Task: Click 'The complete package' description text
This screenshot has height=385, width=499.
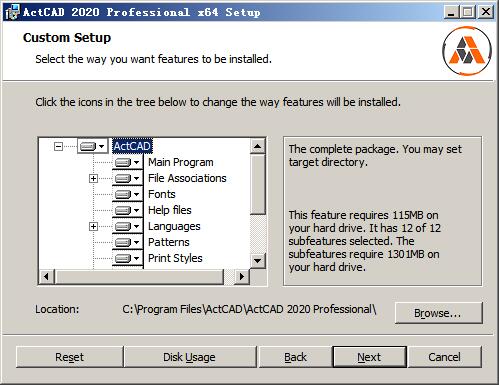Action: pyautogui.click(x=375, y=156)
